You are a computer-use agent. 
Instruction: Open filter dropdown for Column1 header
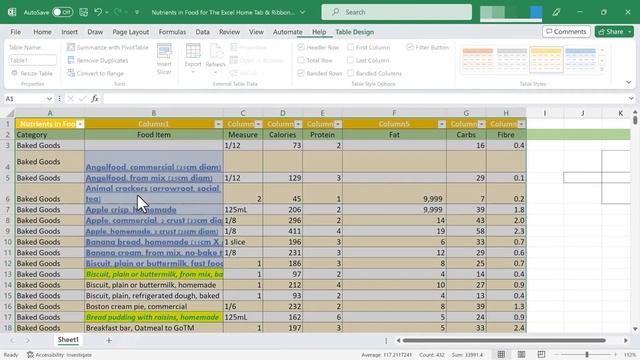coord(218,124)
